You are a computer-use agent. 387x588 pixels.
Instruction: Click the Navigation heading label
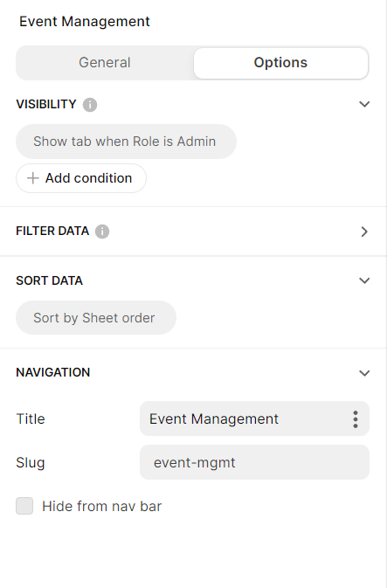tap(53, 372)
